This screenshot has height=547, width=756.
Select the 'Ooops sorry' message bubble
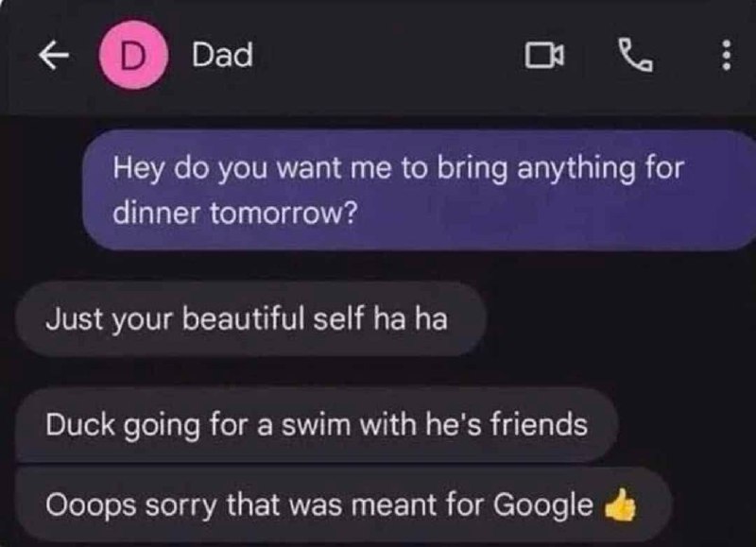click(343, 504)
